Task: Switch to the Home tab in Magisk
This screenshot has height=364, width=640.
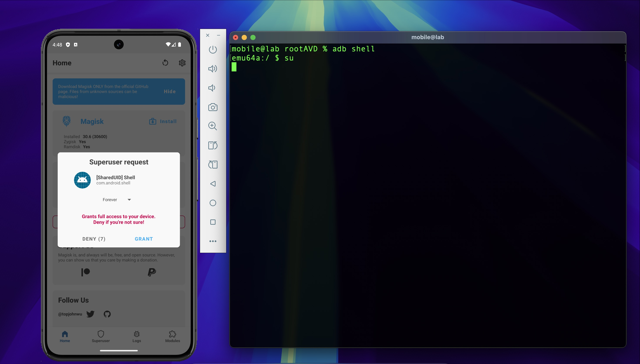Action: (65, 337)
